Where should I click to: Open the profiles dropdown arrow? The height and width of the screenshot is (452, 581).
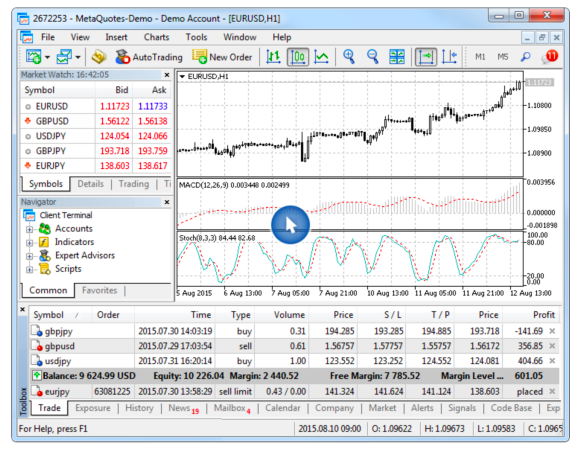click(x=78, y=57)
